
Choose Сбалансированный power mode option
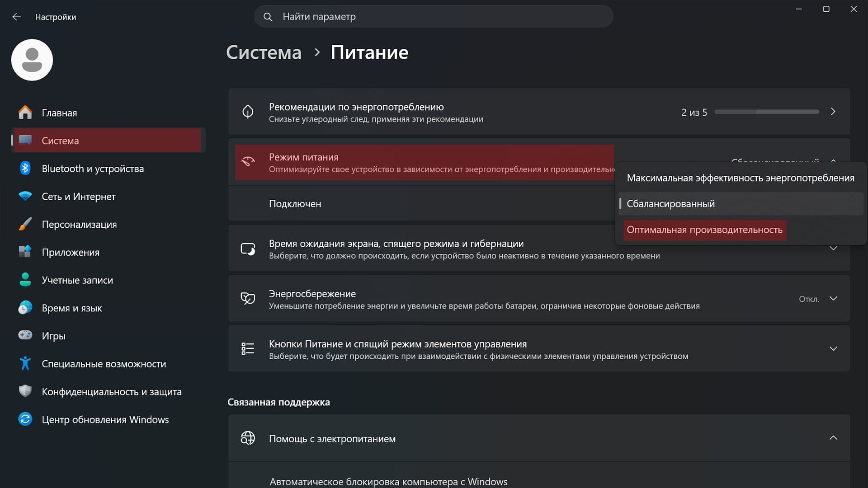click(741, 204)
